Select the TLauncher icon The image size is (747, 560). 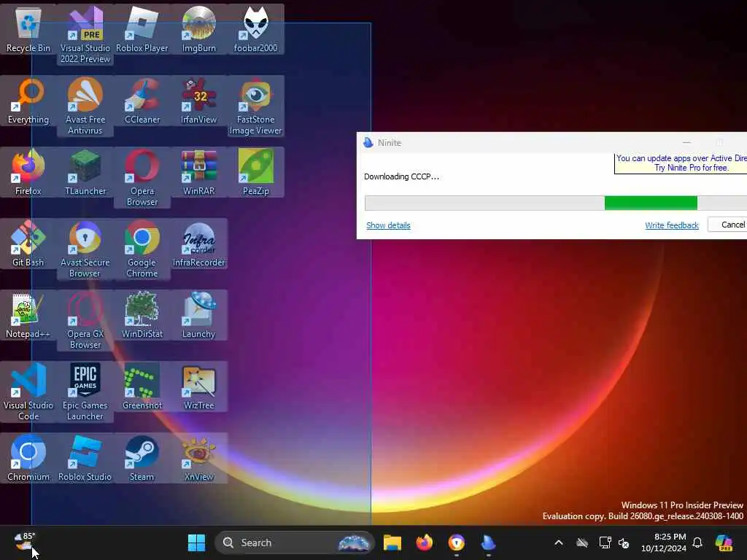coord(85,172)
